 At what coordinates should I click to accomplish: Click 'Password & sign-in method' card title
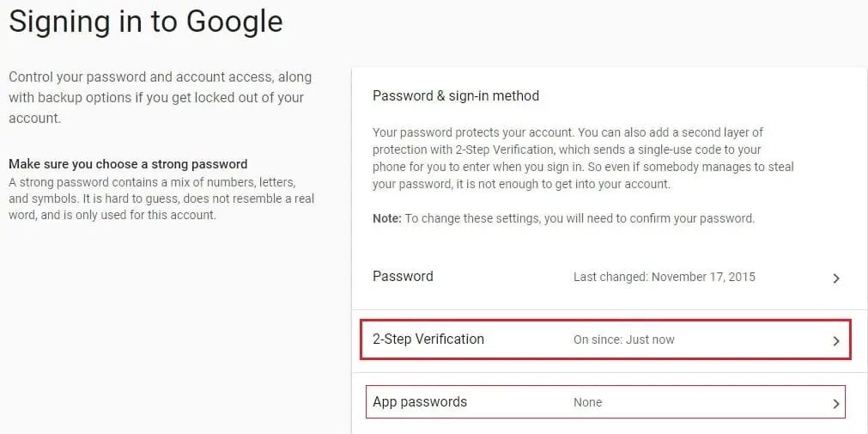[456, 95]
